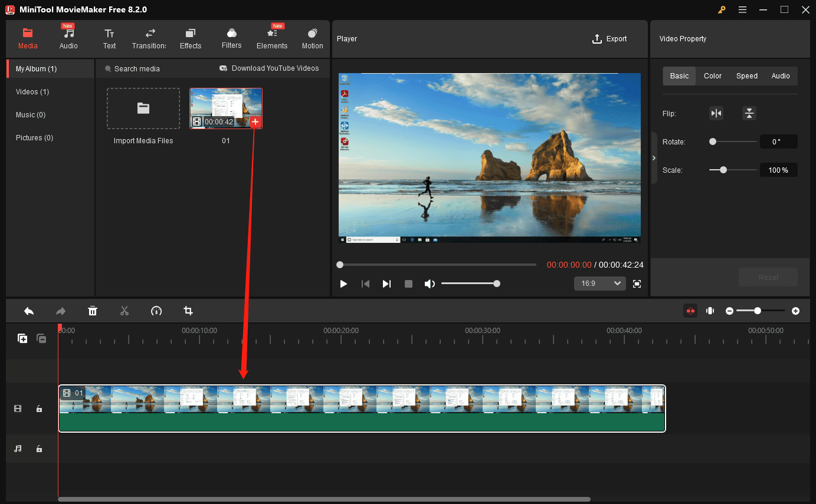
Task: Open the Effects tab
Action: click(x=191, y=39)
